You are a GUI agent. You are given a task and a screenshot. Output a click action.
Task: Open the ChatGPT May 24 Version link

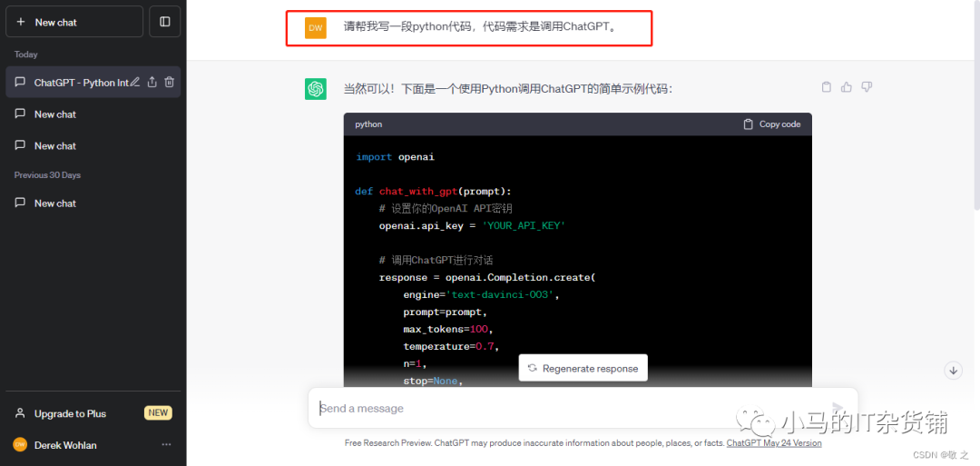point(774,443)
